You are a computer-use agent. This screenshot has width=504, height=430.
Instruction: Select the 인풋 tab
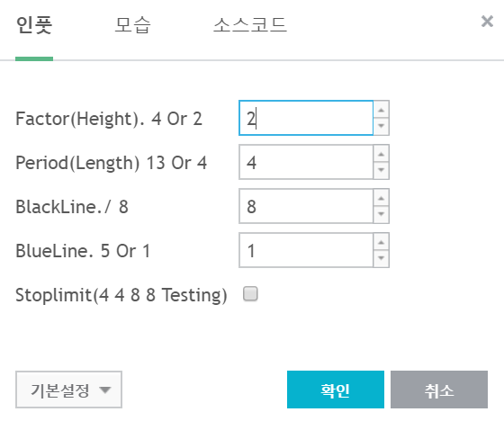pos(34,25)
